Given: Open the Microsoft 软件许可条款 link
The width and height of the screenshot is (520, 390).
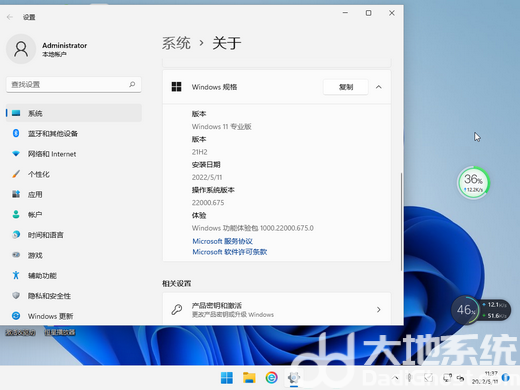Looking at the screenshot, I should click(x=230, y=252).
